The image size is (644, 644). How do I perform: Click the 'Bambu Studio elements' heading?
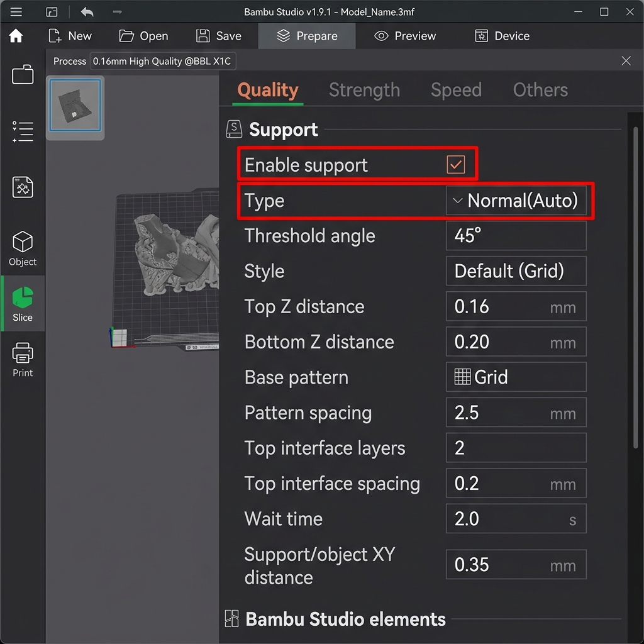point(345,619)
